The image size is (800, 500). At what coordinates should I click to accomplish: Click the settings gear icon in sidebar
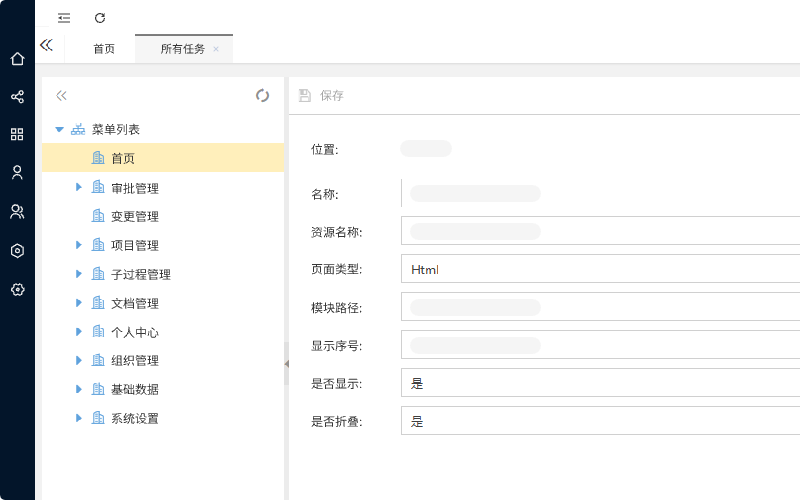17,289
